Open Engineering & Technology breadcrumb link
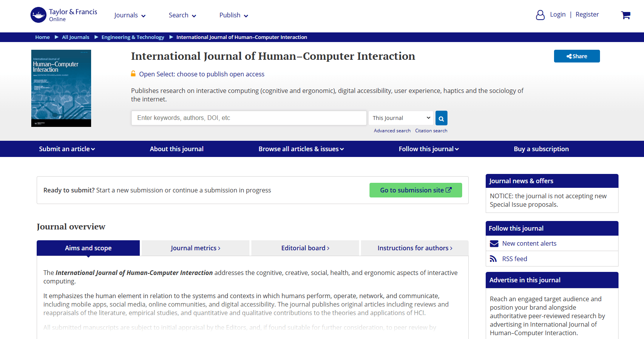This screenshot has height=339, width=644. point(133,37)
